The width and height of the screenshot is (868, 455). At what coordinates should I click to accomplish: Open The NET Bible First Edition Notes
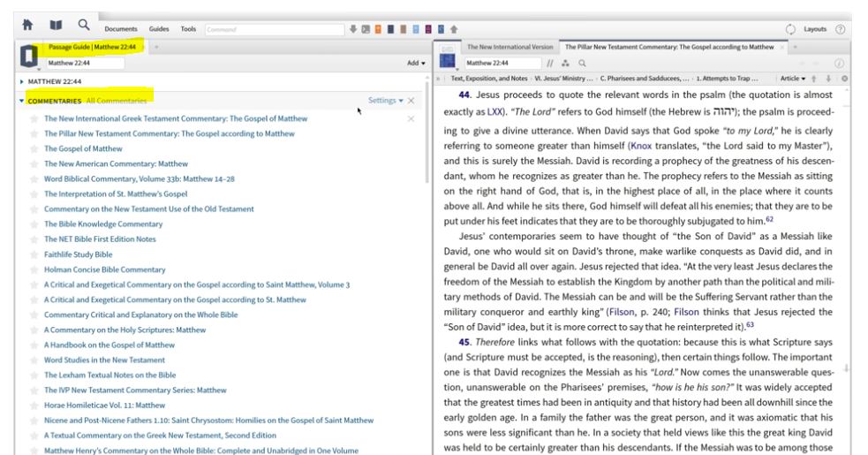point(100,239)
